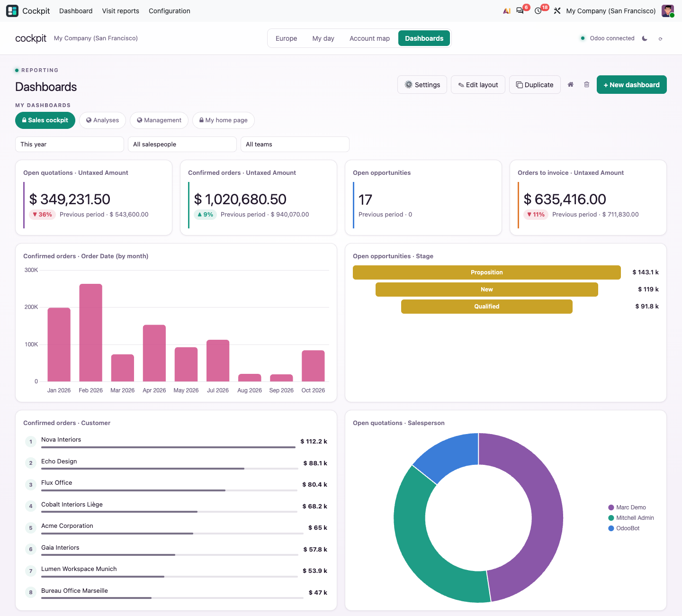Toggle dark mode with the moon icon

tap(645, 38)
